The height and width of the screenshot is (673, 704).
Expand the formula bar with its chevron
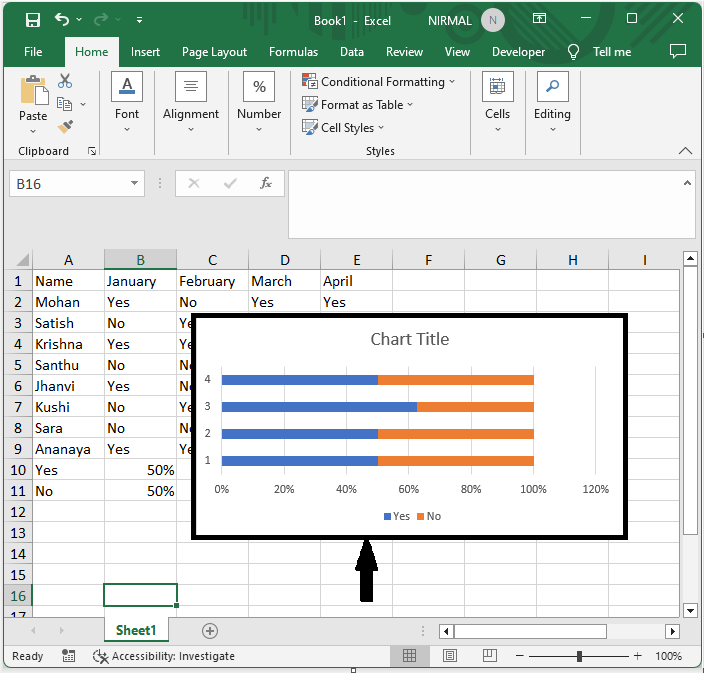tap(687, 183)
